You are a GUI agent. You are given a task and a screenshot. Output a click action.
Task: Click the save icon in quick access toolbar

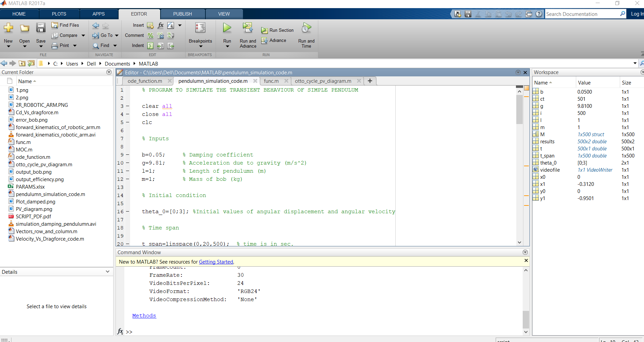point(468,14)
